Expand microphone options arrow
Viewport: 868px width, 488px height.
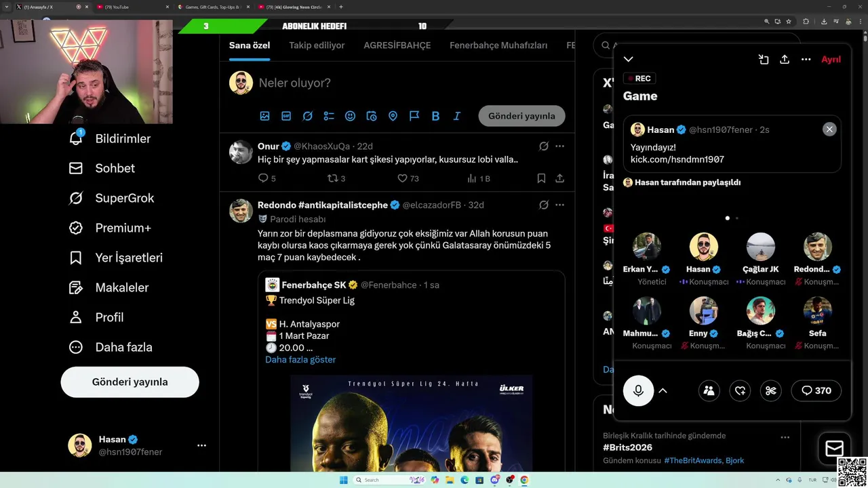coord(663,390)
